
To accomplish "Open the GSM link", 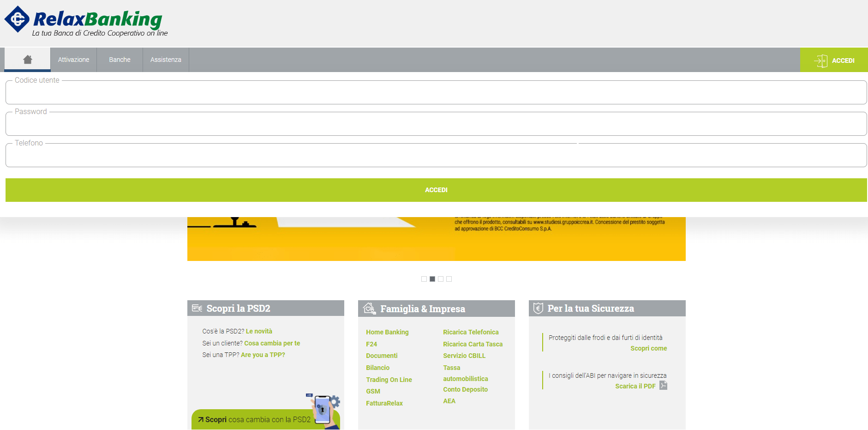I will [373, 391].
